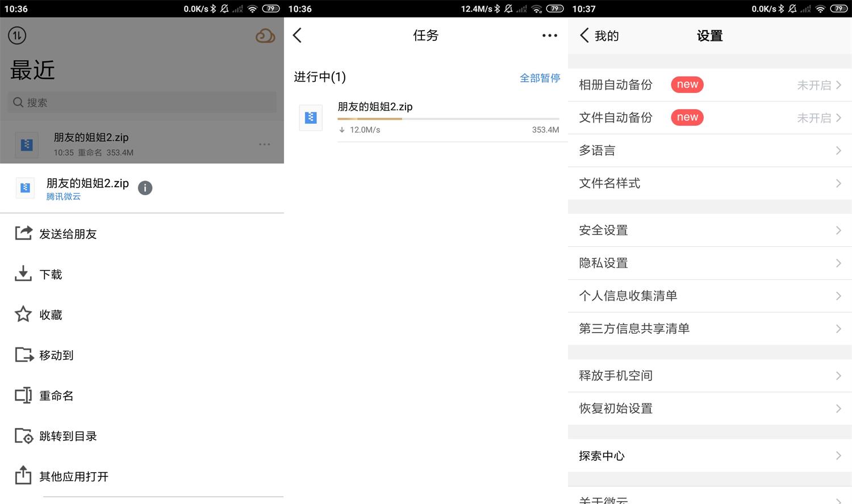Click the zip file thumbnail in the task list
The image size is (852, 504).
pyautogui.click(x=311, y=117)
